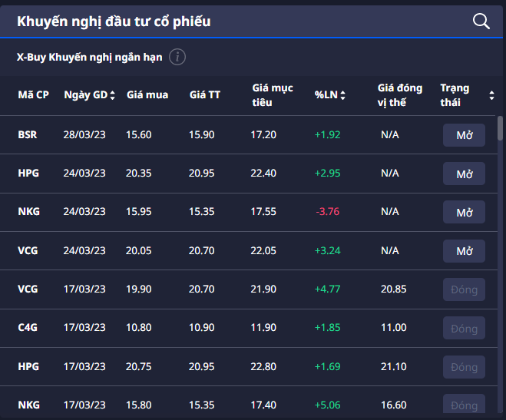506x420 pixels.
Task: Click Đóng button for HPG 17/03/23 row
Action: pos(464,367)
